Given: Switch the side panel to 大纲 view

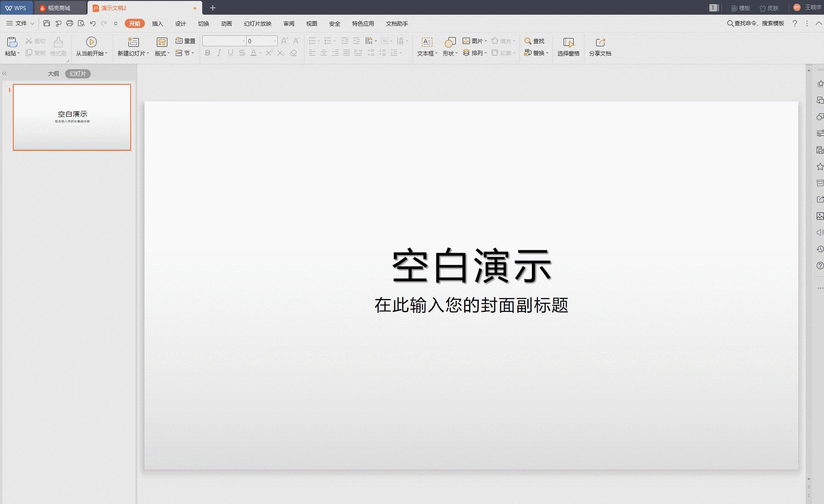Looking at the screenshot, I should tap(54, 74).
